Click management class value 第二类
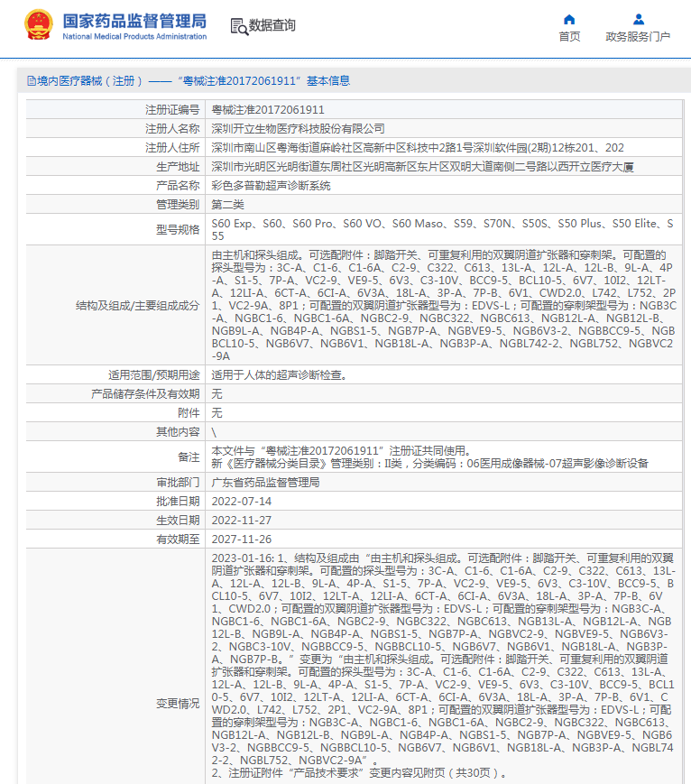Image resolution: width=691 pixels, height=784 pixels. [228, 205]
